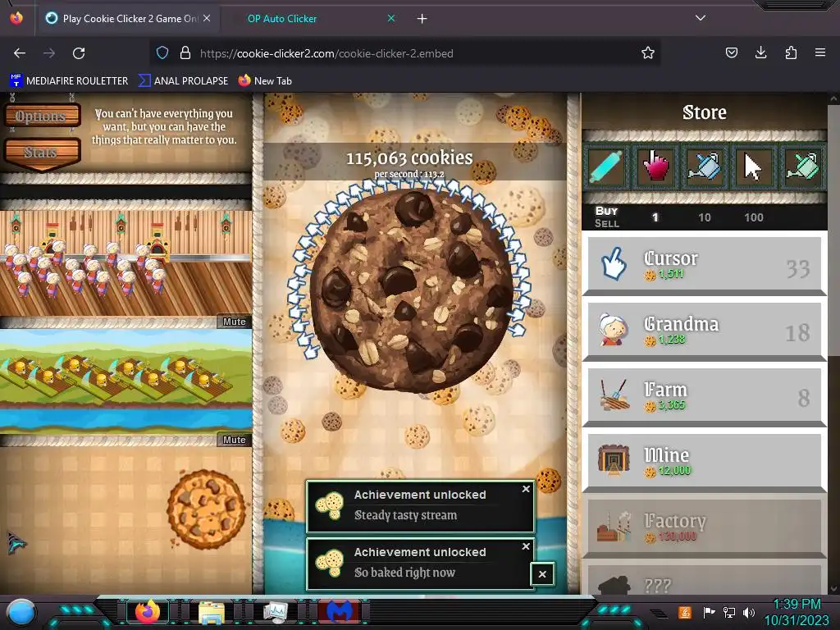
Task: Close the Cookie Clicker 2 tab
Action: pos(207,18)
